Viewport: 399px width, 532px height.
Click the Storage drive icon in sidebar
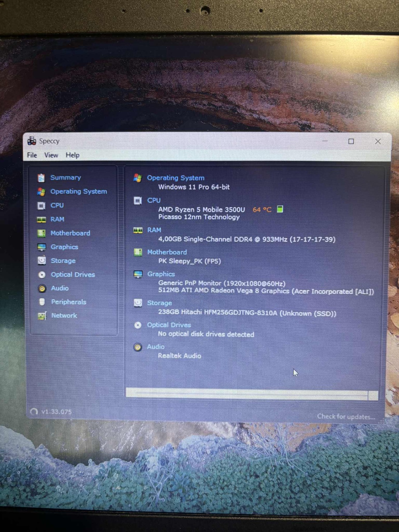tap(42, 261)
